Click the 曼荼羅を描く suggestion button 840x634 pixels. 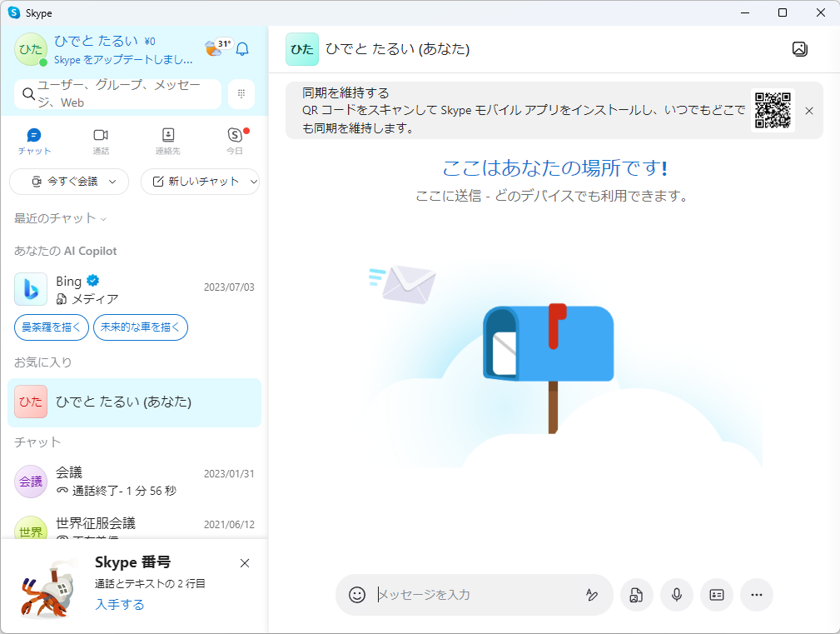click(x=51, y=327)
